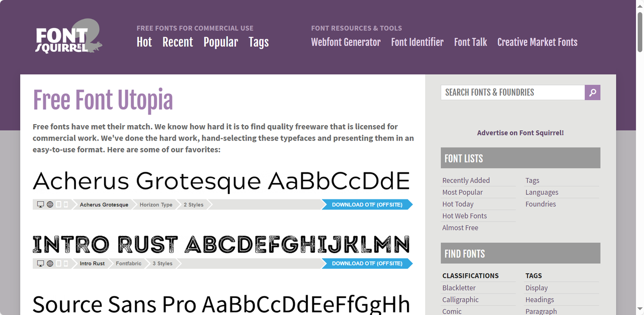This screenshot has width=644, height=315.
Task: Click the magnifier search button
Action: tap(592, 92)
